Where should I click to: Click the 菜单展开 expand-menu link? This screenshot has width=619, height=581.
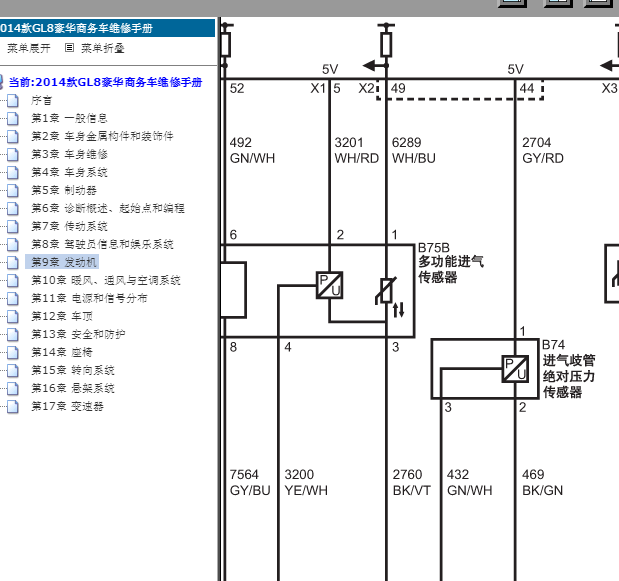29,48
